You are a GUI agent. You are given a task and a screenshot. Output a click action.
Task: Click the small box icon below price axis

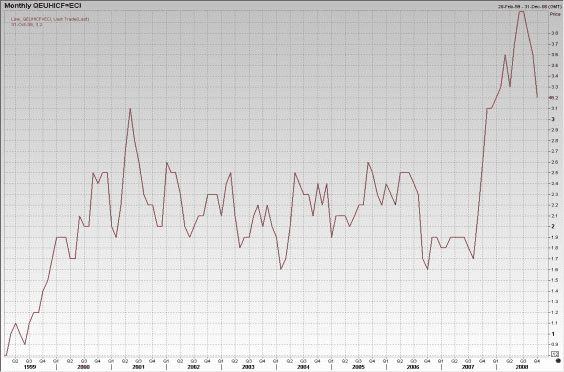click(555, 354)
